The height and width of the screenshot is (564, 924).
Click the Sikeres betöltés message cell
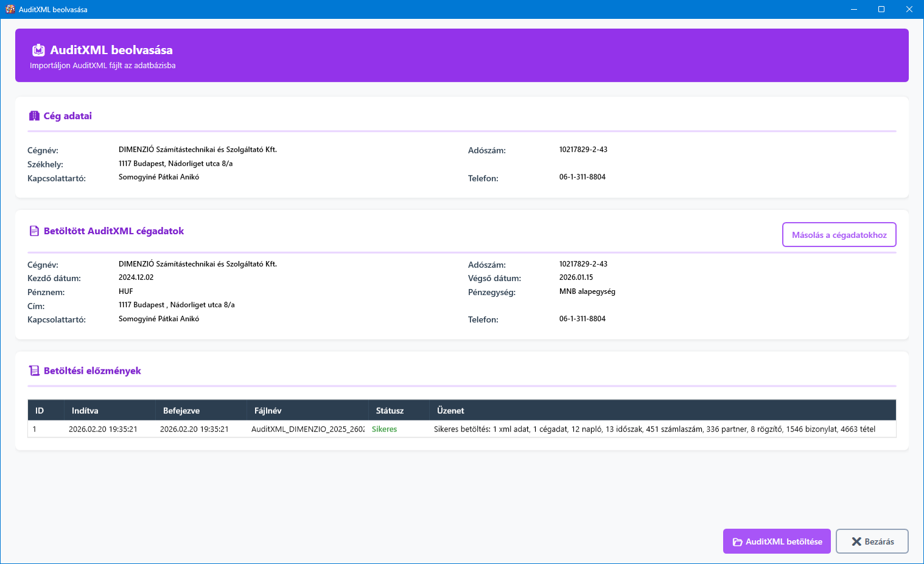[654, 429]
